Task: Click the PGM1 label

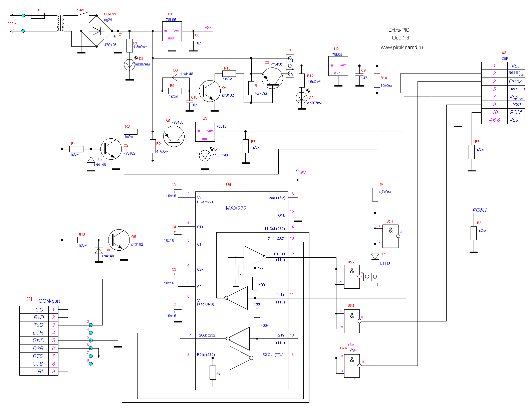Action: 480,210
